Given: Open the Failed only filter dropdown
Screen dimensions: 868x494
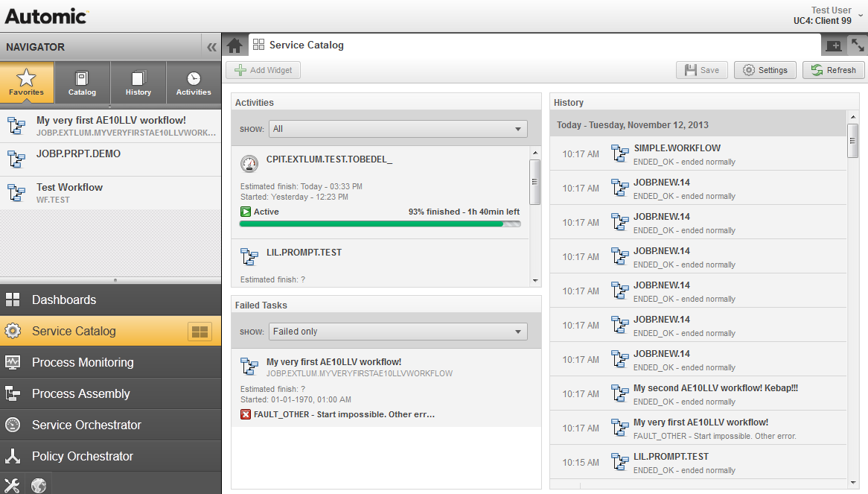Looking at the screenshot, I should (398, 332).
